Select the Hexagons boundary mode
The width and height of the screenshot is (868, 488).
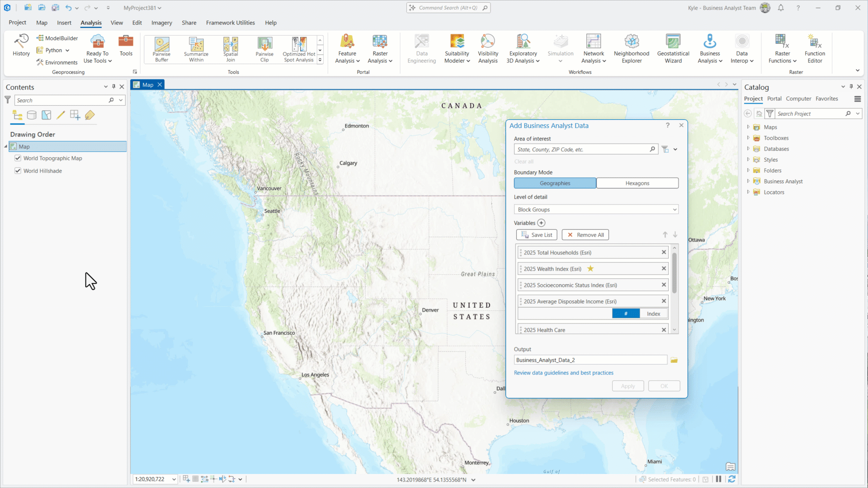[637, 183]
